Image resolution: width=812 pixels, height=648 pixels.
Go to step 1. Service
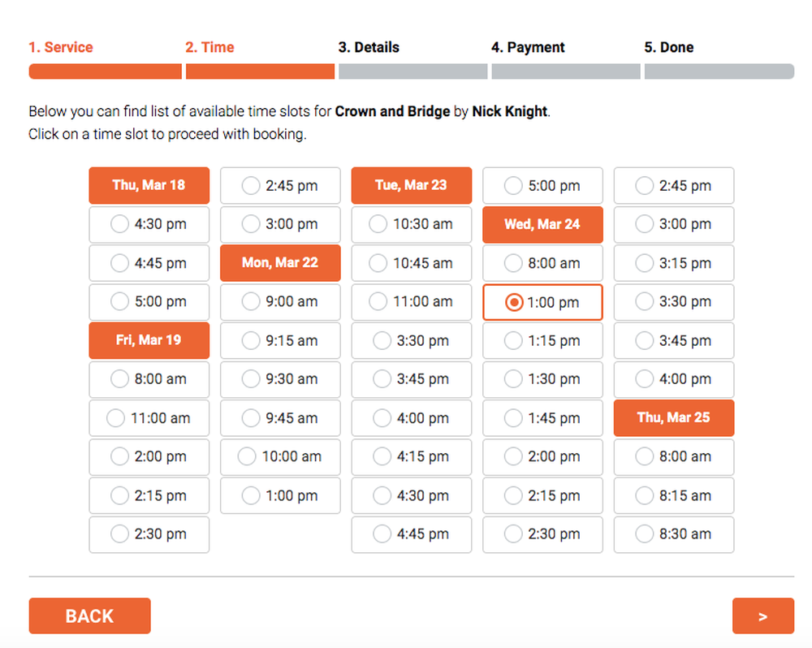coord(61,47)
